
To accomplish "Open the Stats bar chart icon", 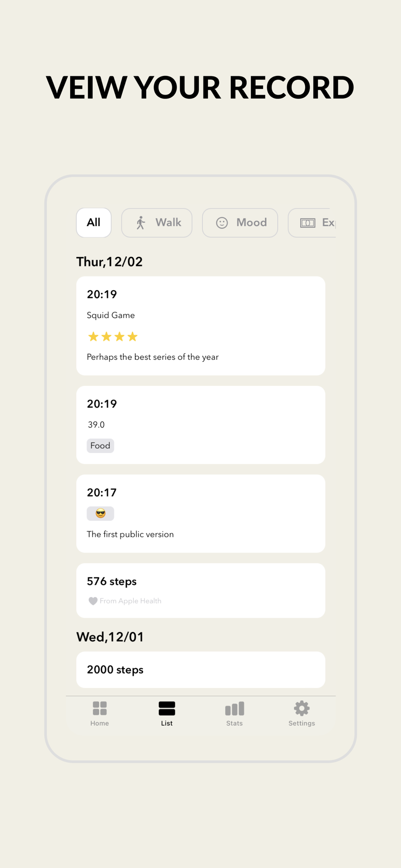I will coord(234,708).
